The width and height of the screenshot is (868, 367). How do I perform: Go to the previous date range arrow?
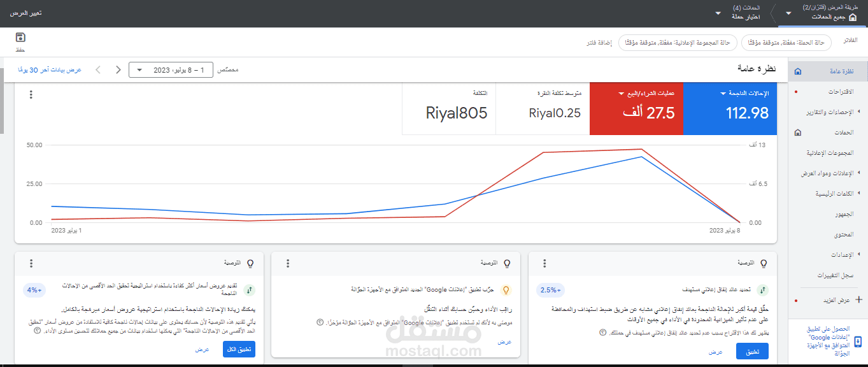point(97,69)
